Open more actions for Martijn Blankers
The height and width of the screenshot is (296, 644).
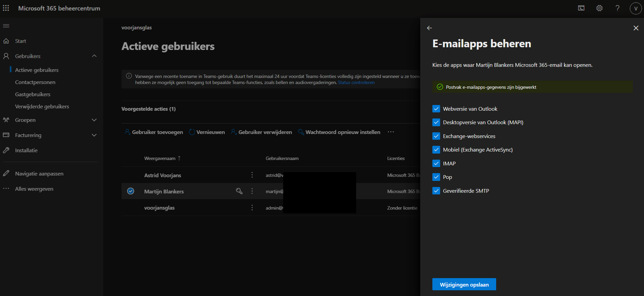[x=252, y=191]
